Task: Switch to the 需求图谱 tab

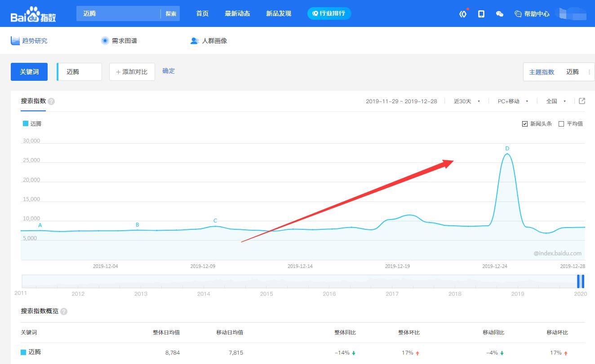Action: click(124, 41)
